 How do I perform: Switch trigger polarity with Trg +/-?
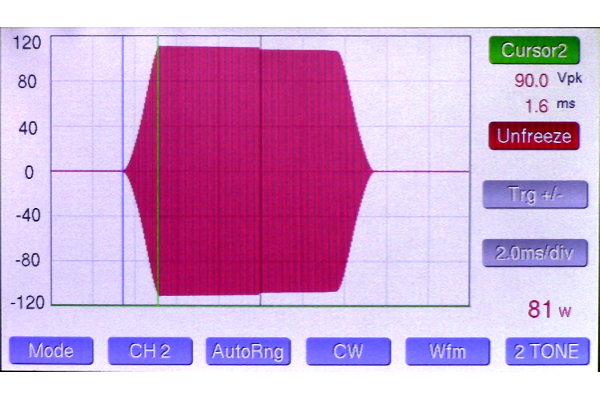click(535, 194)
